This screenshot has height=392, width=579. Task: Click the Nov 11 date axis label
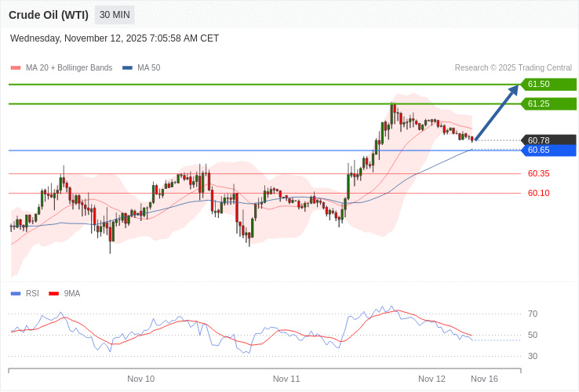point(286,379)
